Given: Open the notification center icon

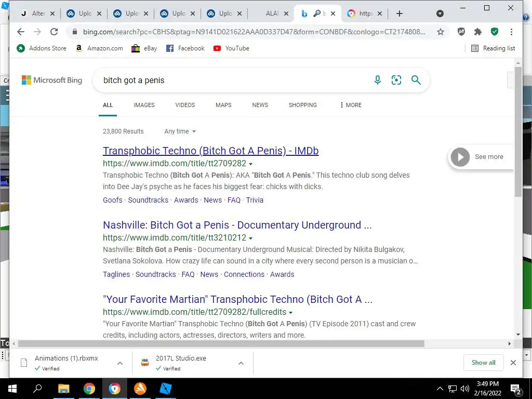Looking at the screenshot, I should 515,389.
